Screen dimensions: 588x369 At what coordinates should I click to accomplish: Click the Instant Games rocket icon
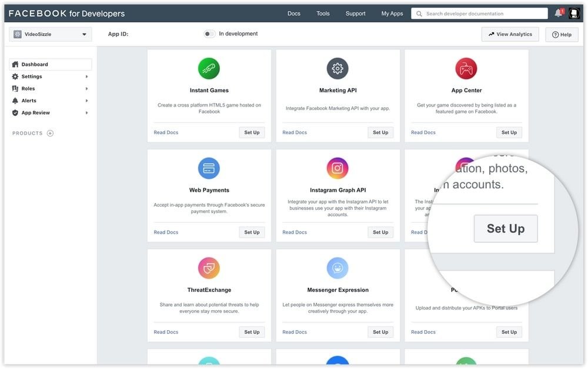(x=209, y=68)
